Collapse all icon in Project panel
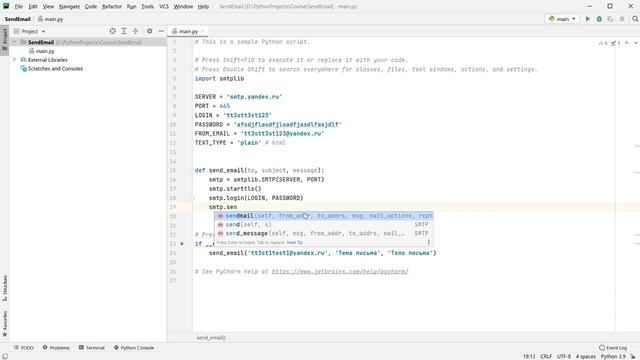 (136, 31)
